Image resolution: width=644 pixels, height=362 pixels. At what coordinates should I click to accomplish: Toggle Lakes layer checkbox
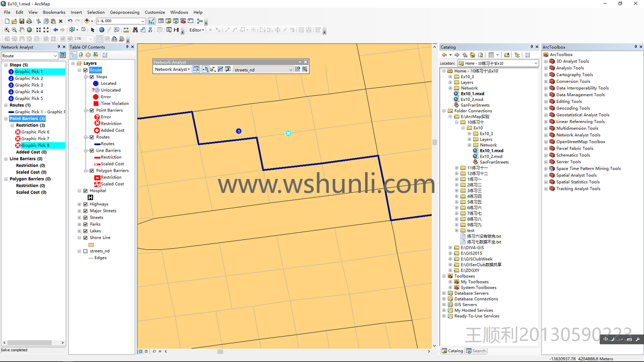[x=85, y=231]
